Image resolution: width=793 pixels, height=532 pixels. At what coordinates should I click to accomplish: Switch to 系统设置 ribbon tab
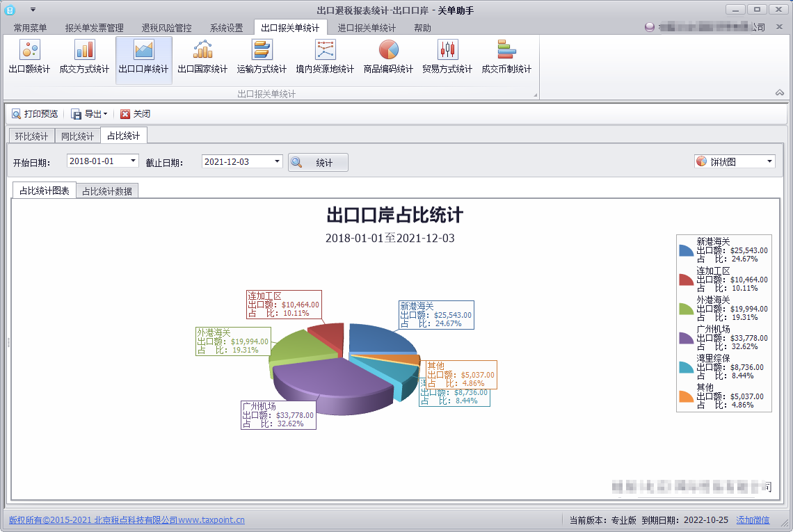pyautogui.click(x=227, y=28)
